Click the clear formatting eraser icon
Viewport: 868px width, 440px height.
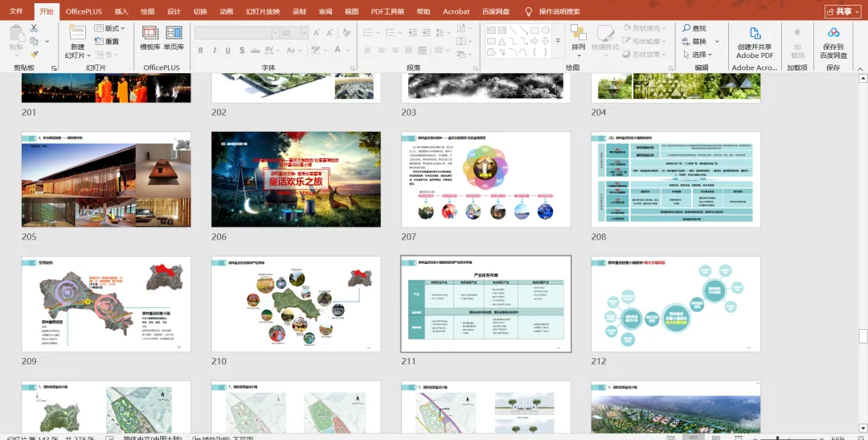pos(346,33)
